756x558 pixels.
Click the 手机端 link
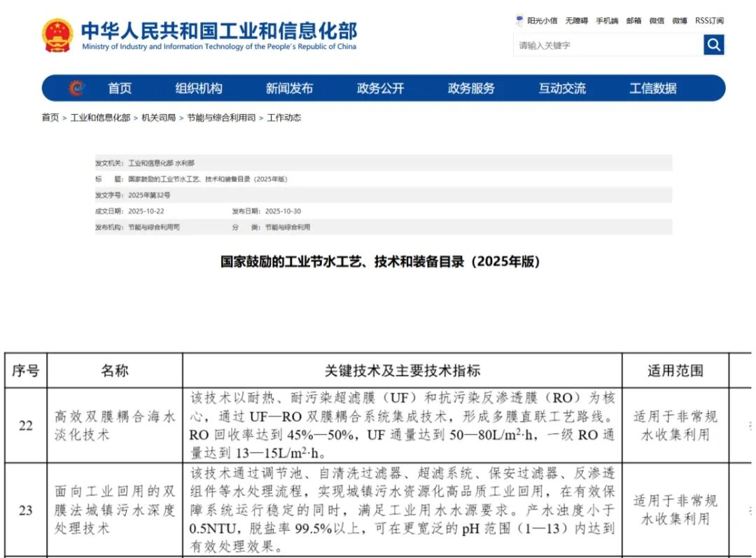pyautogui.click(x=607, y=21)
